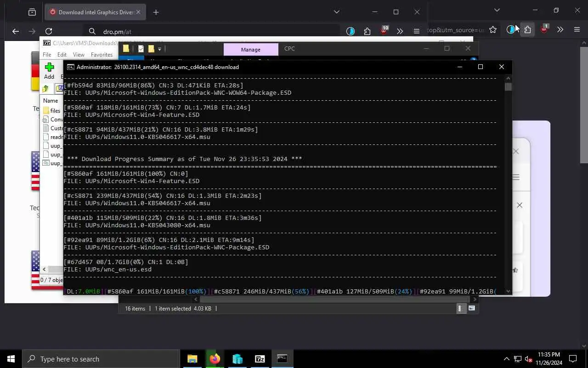Click new folder icon in Explorer title bar
Image resolution: width=588 pixels, height=368 pixels.
pyautogui.click(x=151, y=48)
